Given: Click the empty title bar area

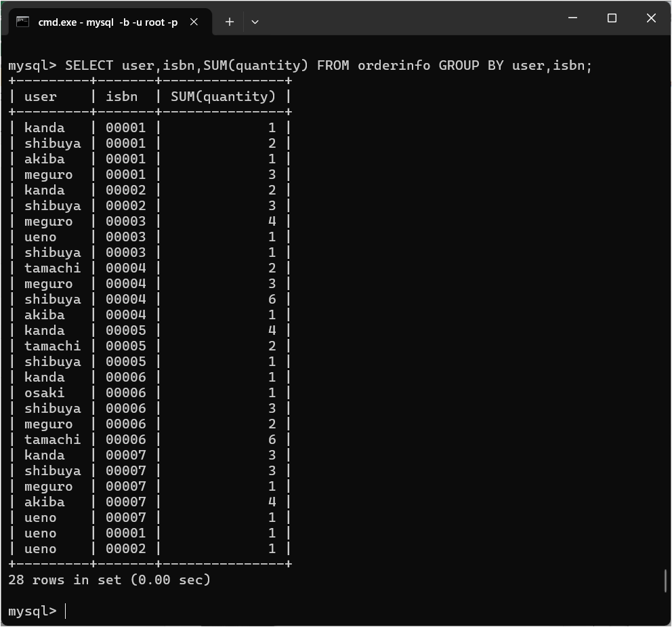Looking at the screenshot, I should 406,18.
